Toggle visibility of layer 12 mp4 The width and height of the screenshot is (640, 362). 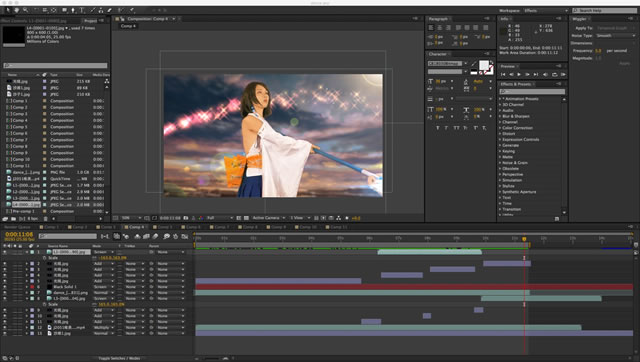point(5,327)
